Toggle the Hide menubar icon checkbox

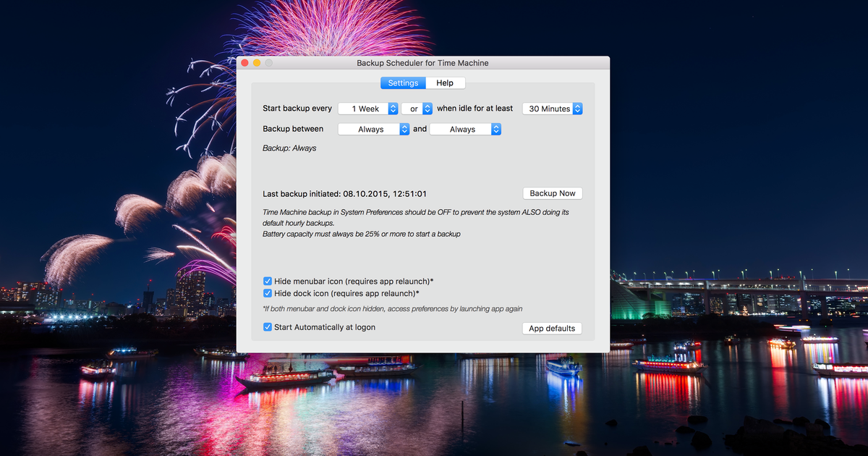click(x=268, y=281)
